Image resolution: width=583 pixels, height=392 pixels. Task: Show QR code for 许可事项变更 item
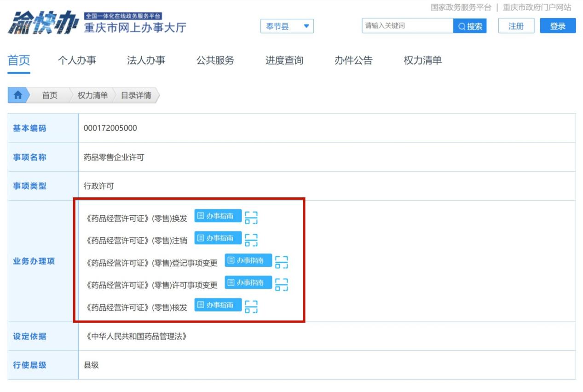281,284
